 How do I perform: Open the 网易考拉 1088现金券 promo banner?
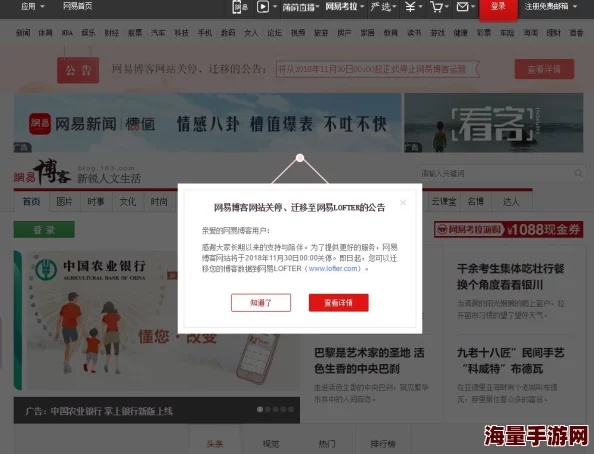(x=508, y=229)
